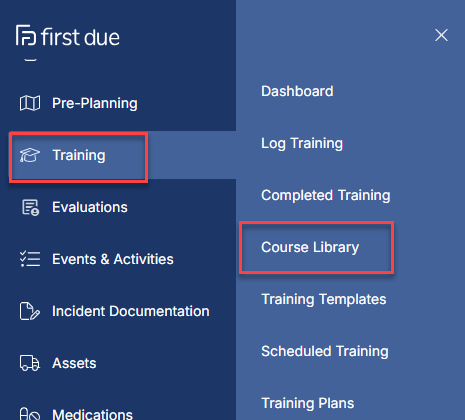
Task: Open the Training Dashboard link
Action: [x=297, y=91]
